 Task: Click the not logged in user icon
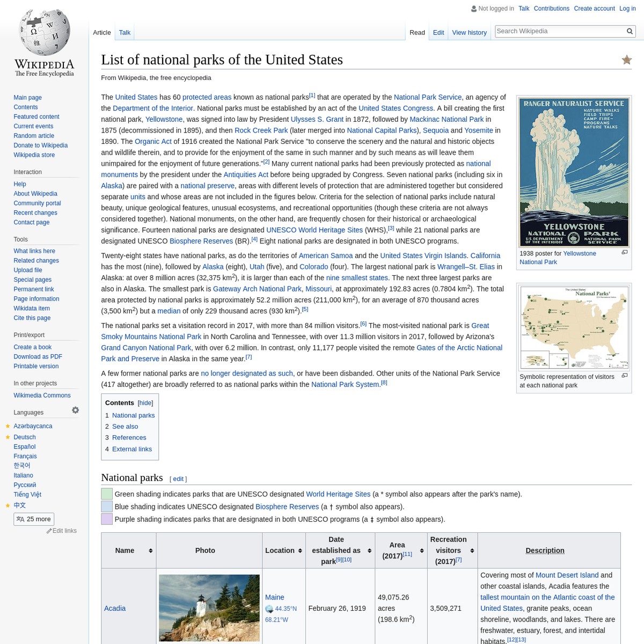coord(474,9)
